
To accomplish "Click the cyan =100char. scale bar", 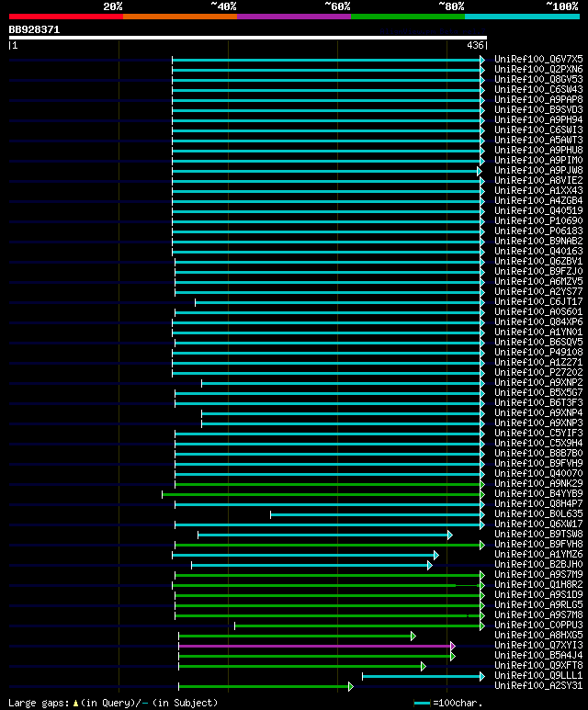I will click(422, 704).
